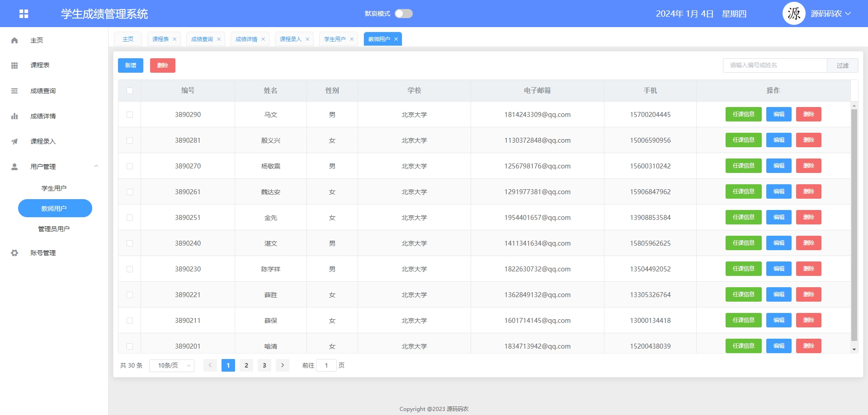Check the row checkbox for 杨敬震
Image resolution: width=868 pixels, height=415 pixels.
coord(130,166)
